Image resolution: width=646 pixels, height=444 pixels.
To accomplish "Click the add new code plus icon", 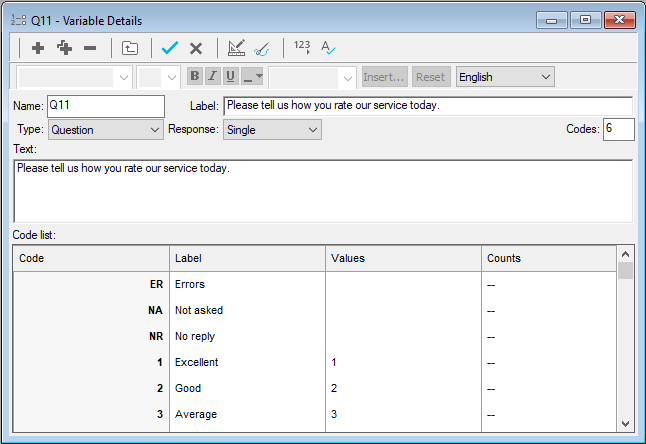I will (38, 48).
